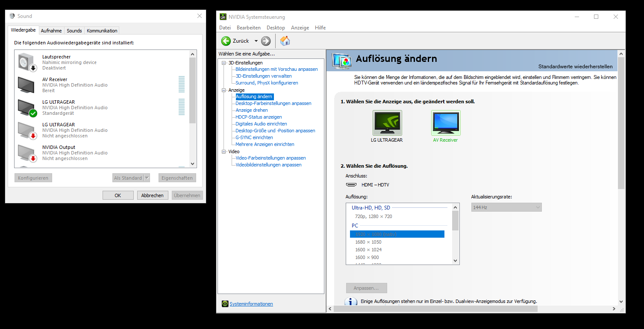
Task: Click the NVIDIA Systemsteuerung title bar icon
Action: tap(223, 17)
